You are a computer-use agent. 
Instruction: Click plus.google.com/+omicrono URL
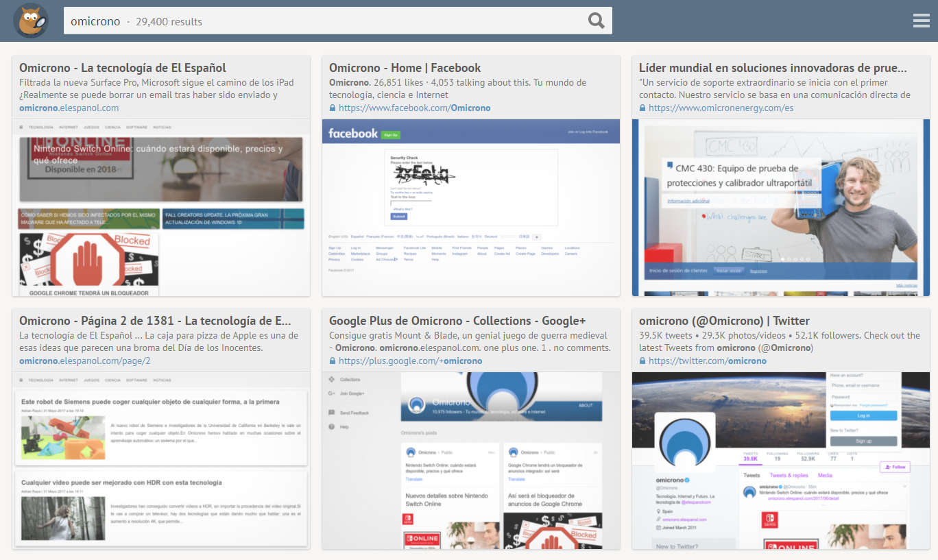point(411,361)
